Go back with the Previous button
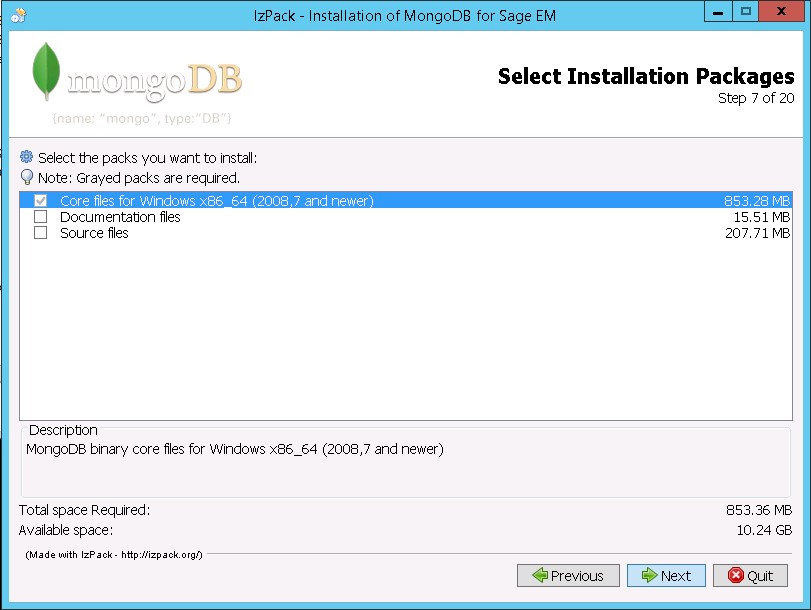Image resolution: width=811 pixels, height=610 pixels. pos(568,575)
